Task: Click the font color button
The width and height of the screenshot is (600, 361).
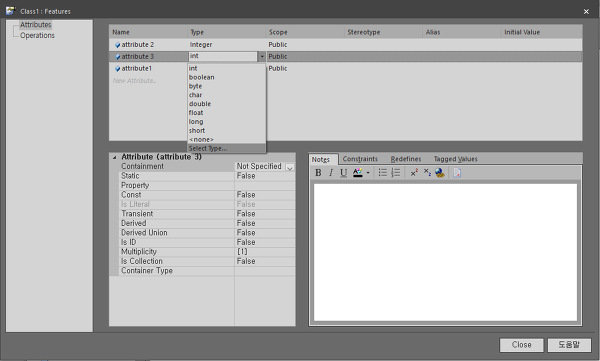Action: [357, 173]
